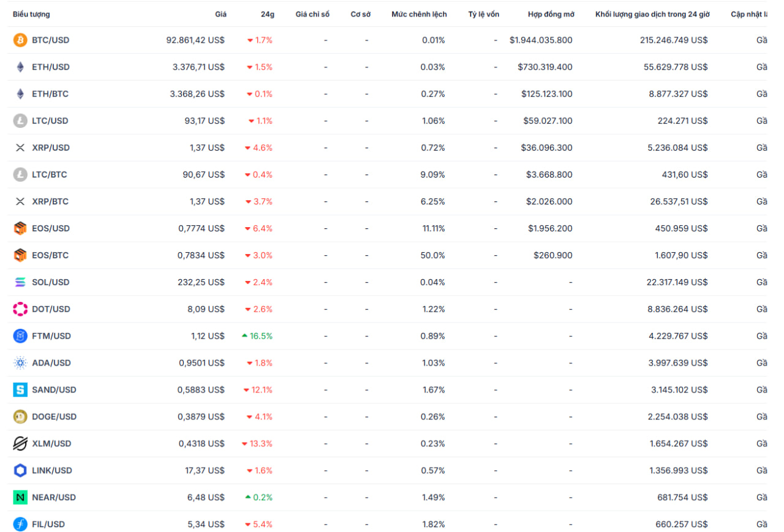Click the Filecoin icon beside FIL/USD

(x=20, y=525)
